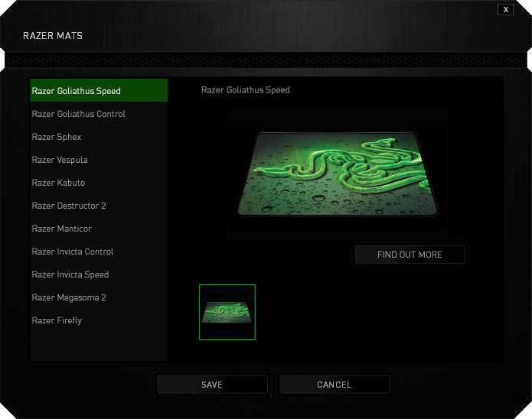Pick Razer Invicta Control

click(x=99, y=252)
